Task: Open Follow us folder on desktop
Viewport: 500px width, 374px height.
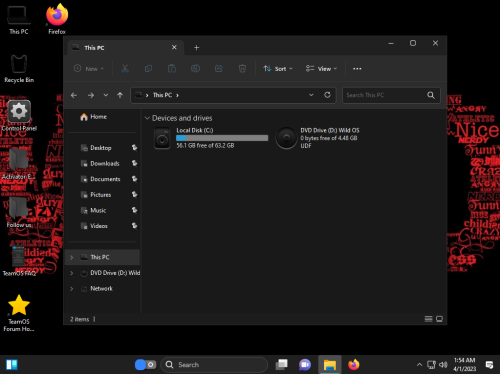Action: click(19, 212)
